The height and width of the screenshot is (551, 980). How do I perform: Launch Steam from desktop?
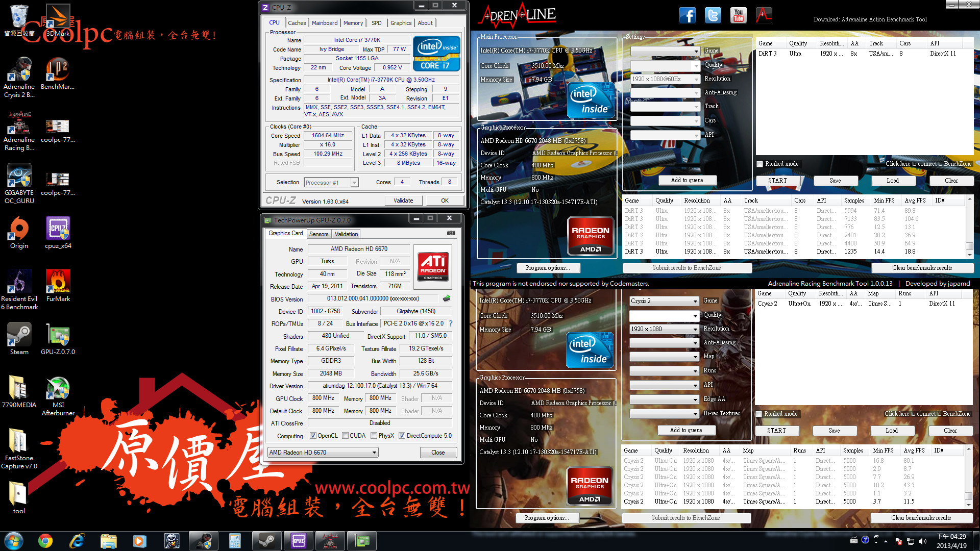(x=19, y=339)
